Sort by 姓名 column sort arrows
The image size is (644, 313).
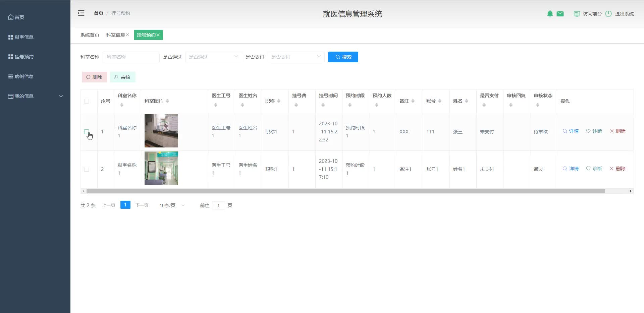(467, 101)
